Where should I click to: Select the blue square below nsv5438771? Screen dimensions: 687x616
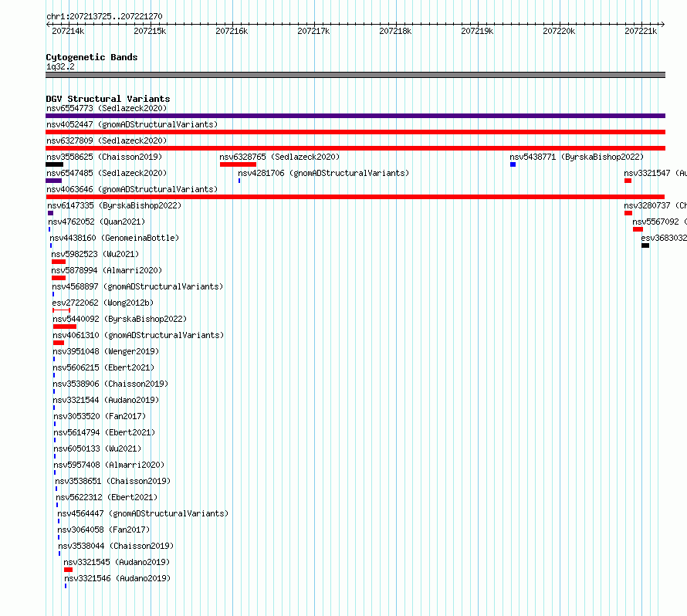(x=513, y=164)
